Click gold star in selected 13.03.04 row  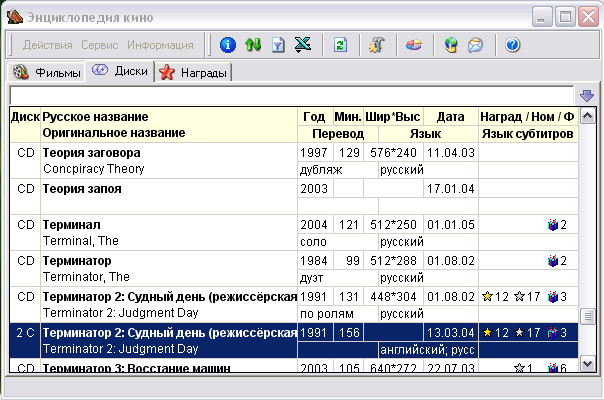(x=487, y=332)
